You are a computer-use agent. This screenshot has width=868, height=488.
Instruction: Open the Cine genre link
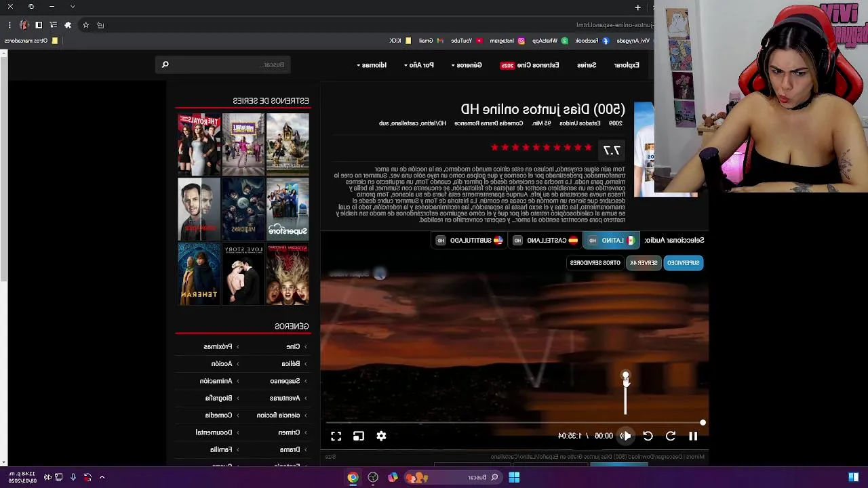[292, 346]
